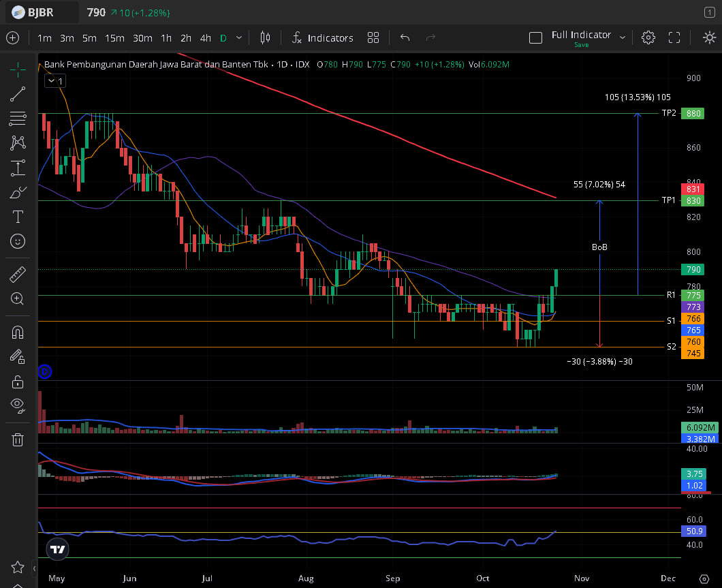Hide all drawings with eye icon

click(18, 405)
